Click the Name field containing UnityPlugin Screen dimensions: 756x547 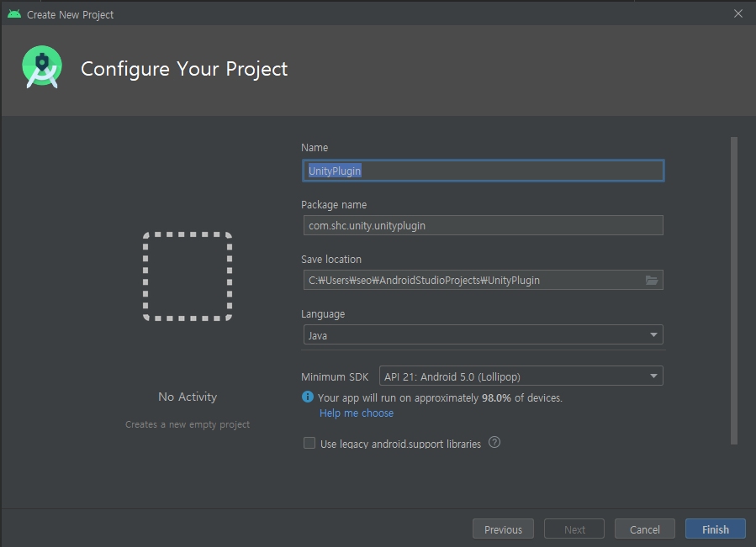pyautogui.click(x=483, y=171)
